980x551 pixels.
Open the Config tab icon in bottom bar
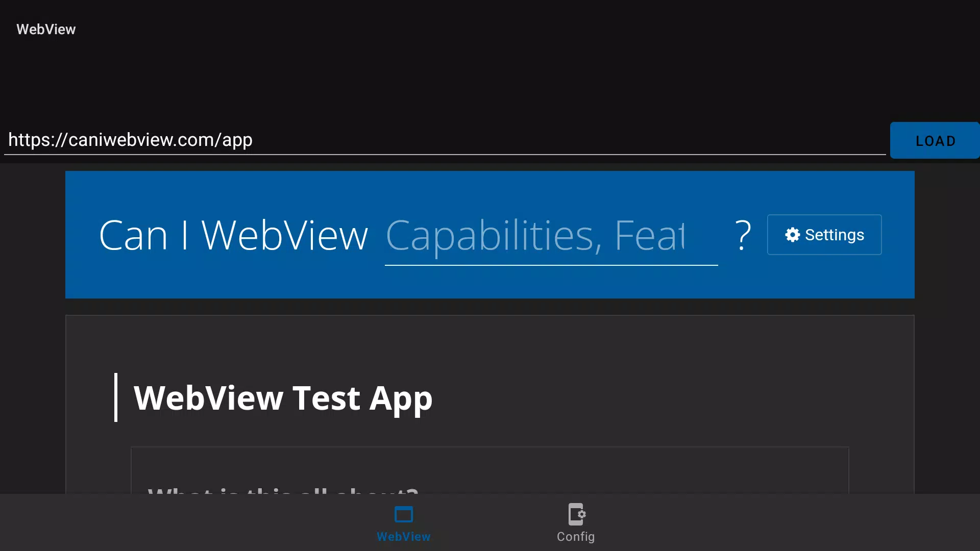[577, 514]
